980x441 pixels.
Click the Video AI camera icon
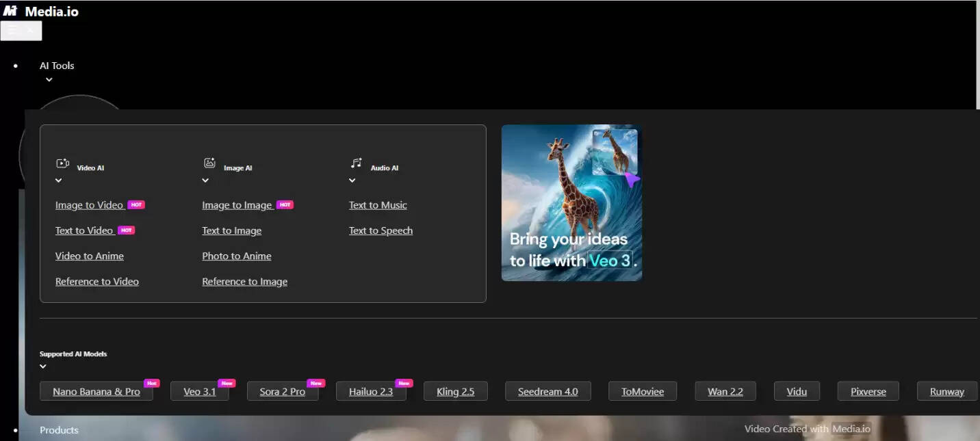click(63, 163)
